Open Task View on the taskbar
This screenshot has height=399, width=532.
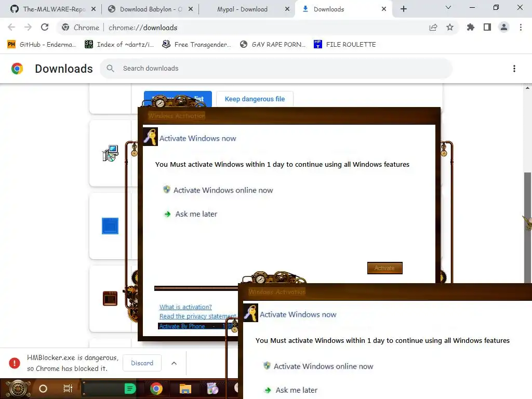68,389
